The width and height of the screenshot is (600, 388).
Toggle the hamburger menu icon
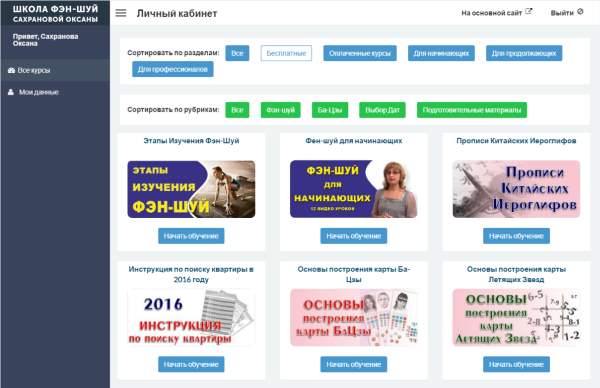click(121, 13)
